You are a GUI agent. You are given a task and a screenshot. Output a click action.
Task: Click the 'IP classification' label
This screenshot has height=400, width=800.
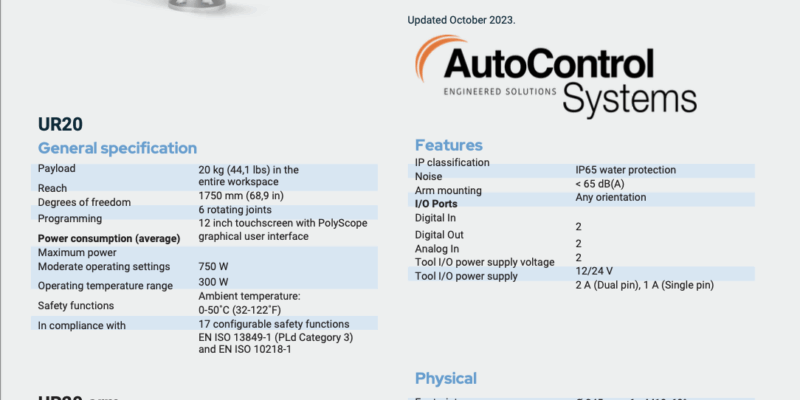pos(452,162)
